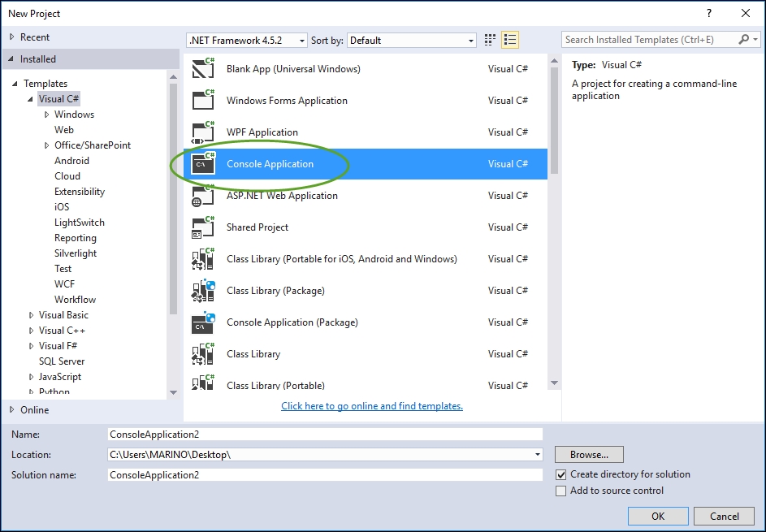Select the Android template category
This screenshot has width=766, height=532.
pos(71,161)
